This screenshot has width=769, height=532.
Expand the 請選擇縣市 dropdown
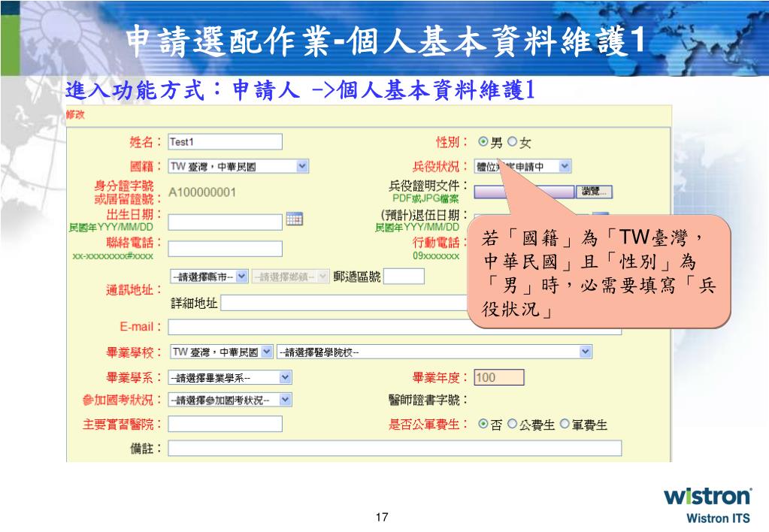pyautogui.click(x=210, y=277)
